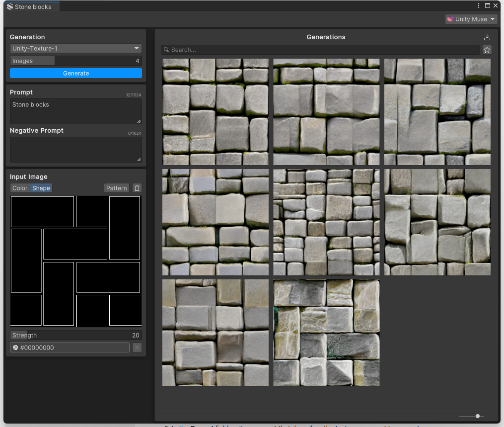Click the export generations download icon

(x=487, y=38)
